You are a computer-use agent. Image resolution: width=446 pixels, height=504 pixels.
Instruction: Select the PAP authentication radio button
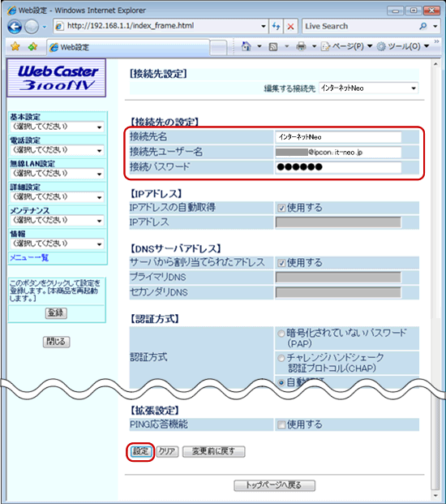(281, 334)
